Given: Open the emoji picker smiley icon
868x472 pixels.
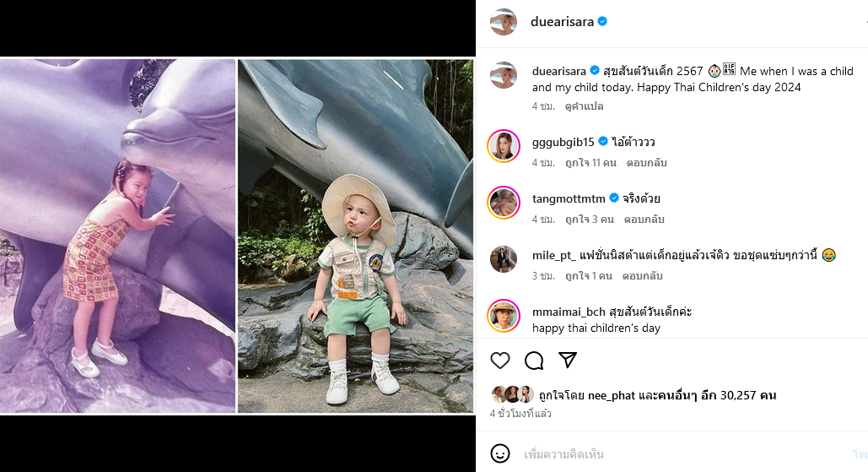Looking at the screenshot, I should coord(500,453).
